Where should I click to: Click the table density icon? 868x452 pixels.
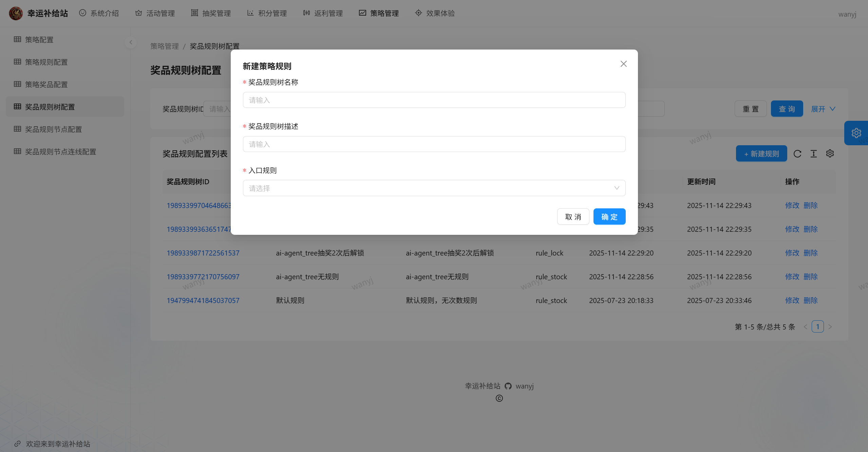click(814, 154)
